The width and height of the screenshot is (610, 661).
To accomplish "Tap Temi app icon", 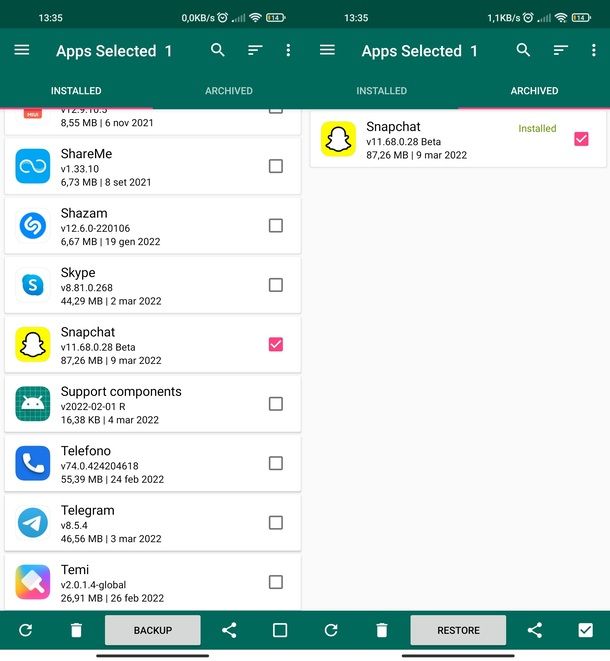I will [32, 582].
